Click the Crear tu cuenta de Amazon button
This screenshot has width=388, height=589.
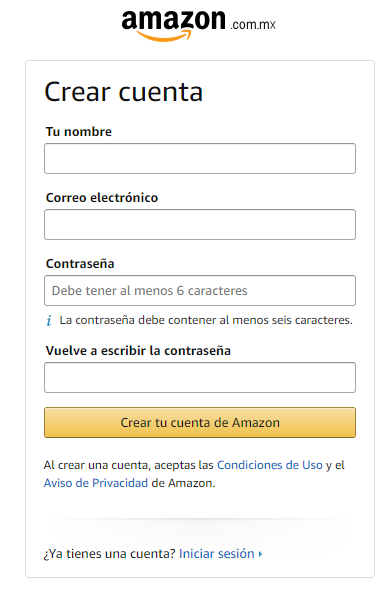point(200,423)
